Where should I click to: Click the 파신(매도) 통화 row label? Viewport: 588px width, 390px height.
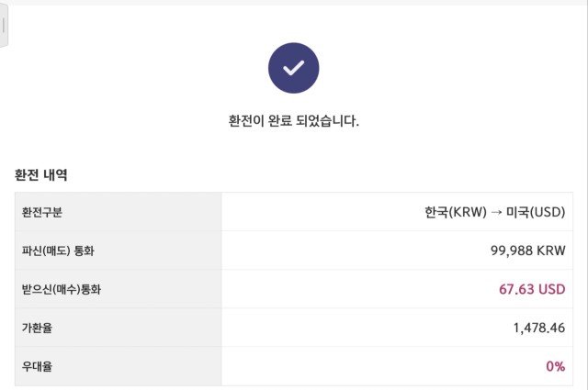point(58,251)
